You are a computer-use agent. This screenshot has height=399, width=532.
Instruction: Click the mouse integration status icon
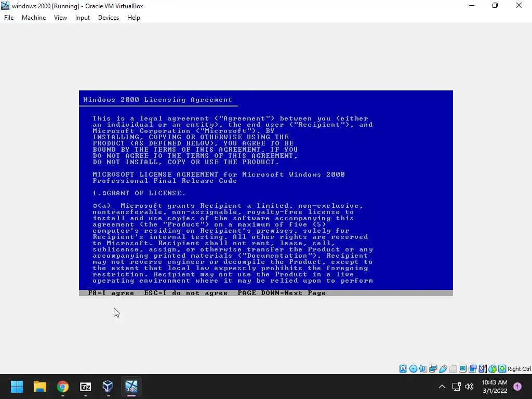click(493, 369)
